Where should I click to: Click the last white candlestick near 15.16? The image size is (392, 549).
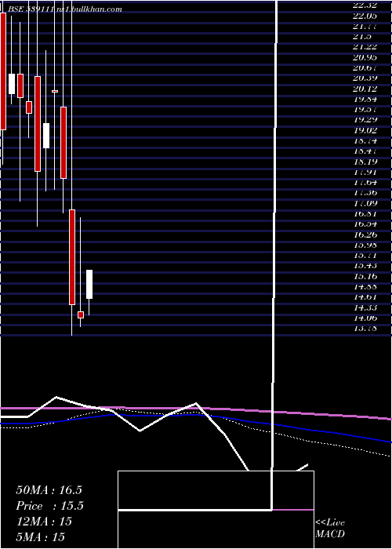pos(89,284)
